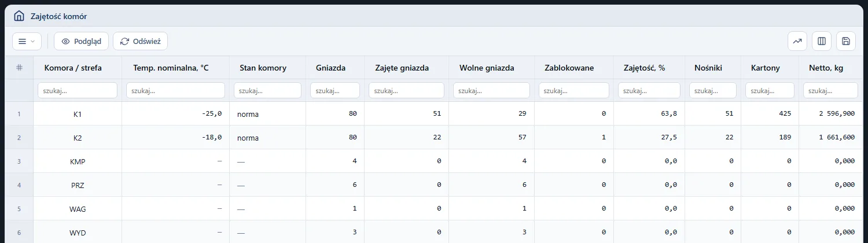Screen dimensions: 868x243
Task: Focus the Wolne gniazda search field
Action: [491, 90]
